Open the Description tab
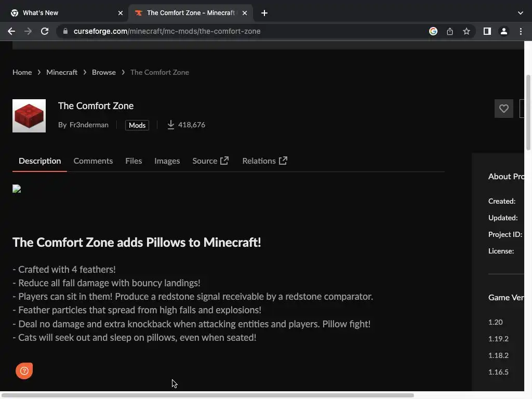This screenshot has width=532, height=399. [39, 161]
